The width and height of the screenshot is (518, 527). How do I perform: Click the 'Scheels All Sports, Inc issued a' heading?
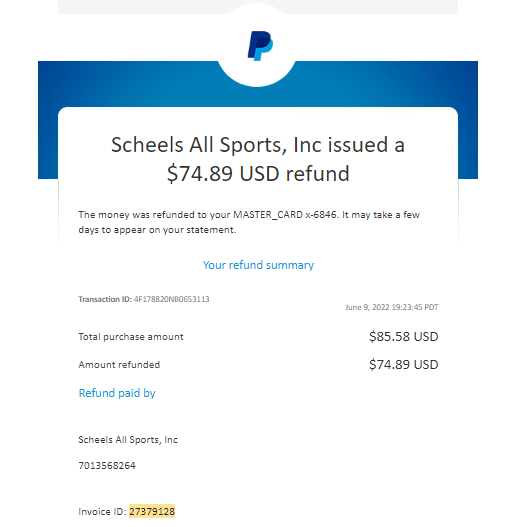(258, 145)
